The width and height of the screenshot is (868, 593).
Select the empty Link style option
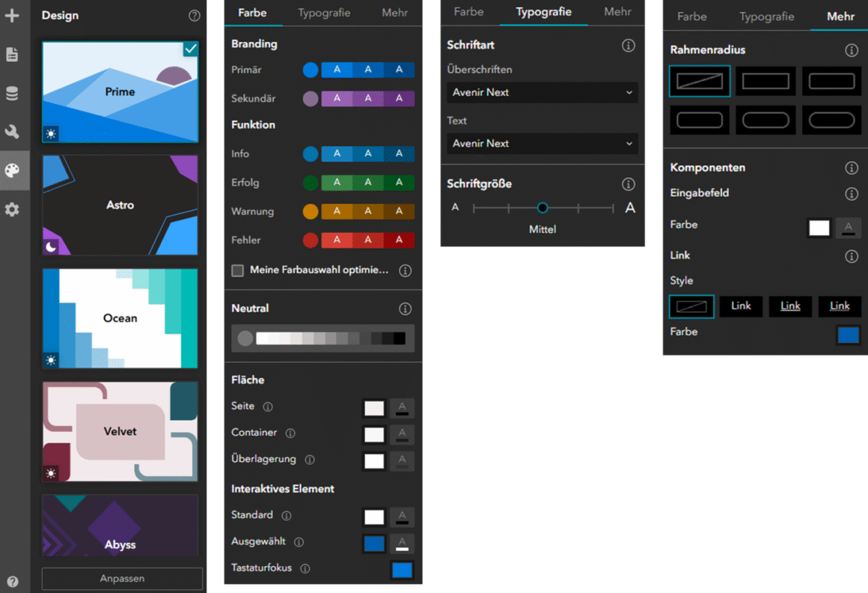point(691,306)
